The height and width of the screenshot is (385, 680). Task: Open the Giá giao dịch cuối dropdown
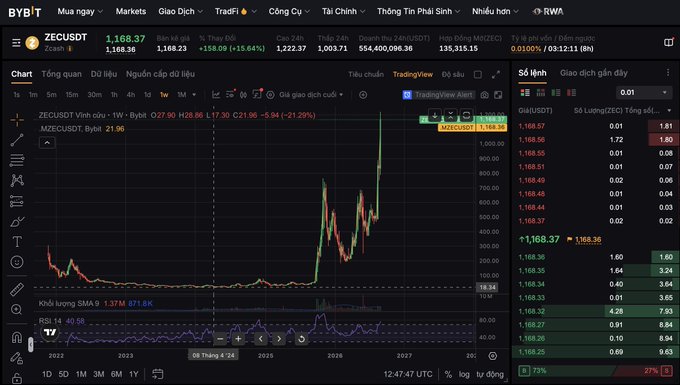coord(311,95)
